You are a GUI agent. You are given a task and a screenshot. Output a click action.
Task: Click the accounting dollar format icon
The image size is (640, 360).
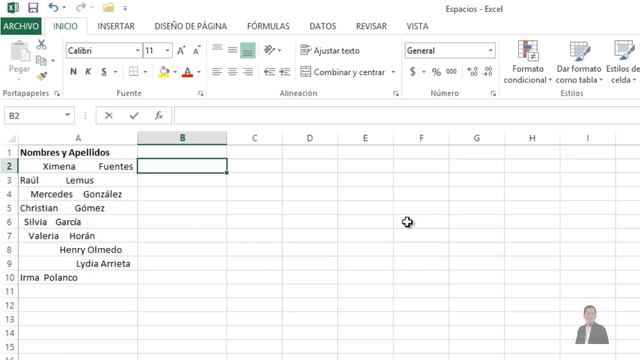click(x=413, y=72)
